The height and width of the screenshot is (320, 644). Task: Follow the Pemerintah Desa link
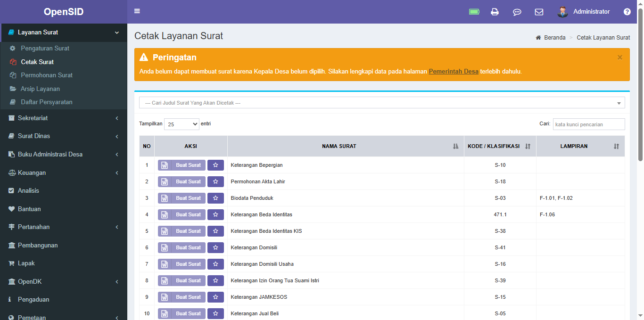pyautogui.click(x=454, y=72)
